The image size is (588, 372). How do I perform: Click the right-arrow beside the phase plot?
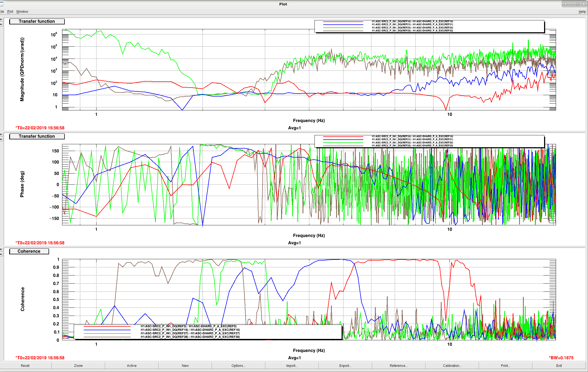point(1,134)
